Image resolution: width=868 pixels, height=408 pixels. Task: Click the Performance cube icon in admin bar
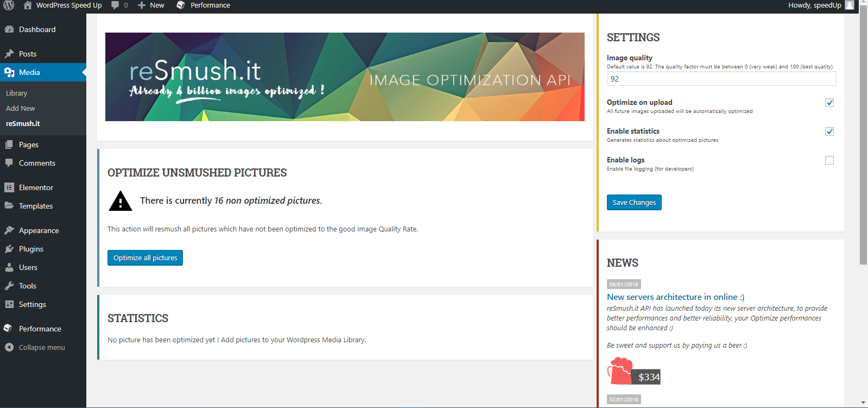(181, 5)
